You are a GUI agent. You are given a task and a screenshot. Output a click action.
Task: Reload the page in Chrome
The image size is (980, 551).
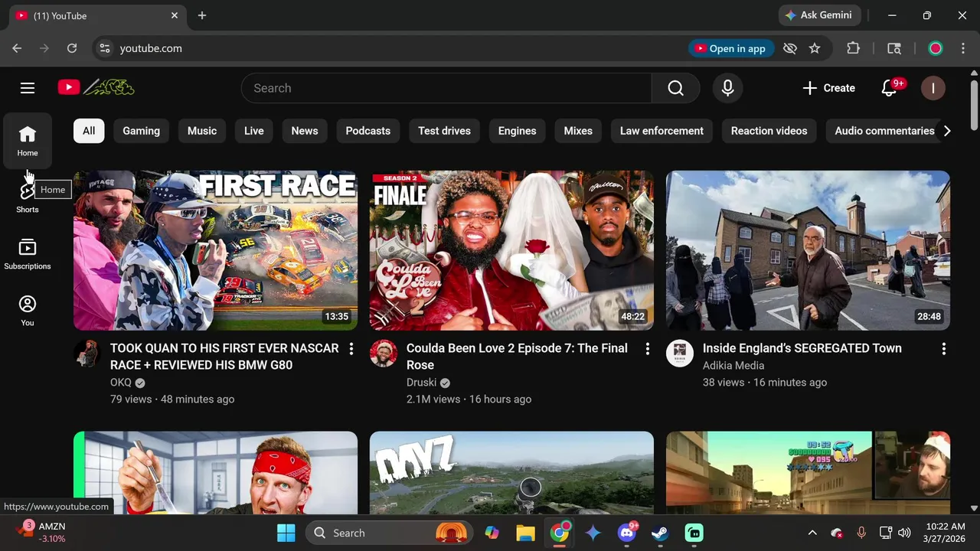72,48
